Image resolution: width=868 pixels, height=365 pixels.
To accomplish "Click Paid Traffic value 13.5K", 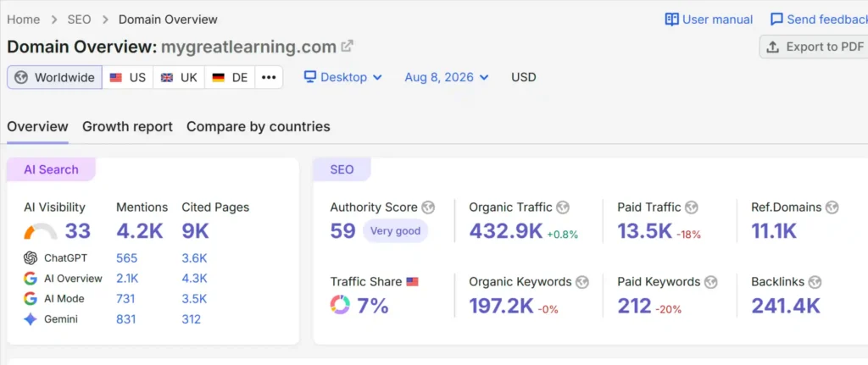I will (645, 231).
